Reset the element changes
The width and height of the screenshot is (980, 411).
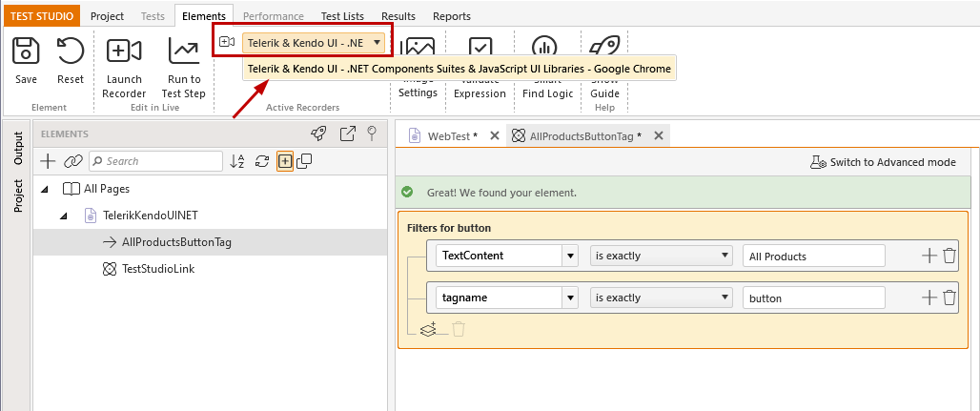(70, 61)
